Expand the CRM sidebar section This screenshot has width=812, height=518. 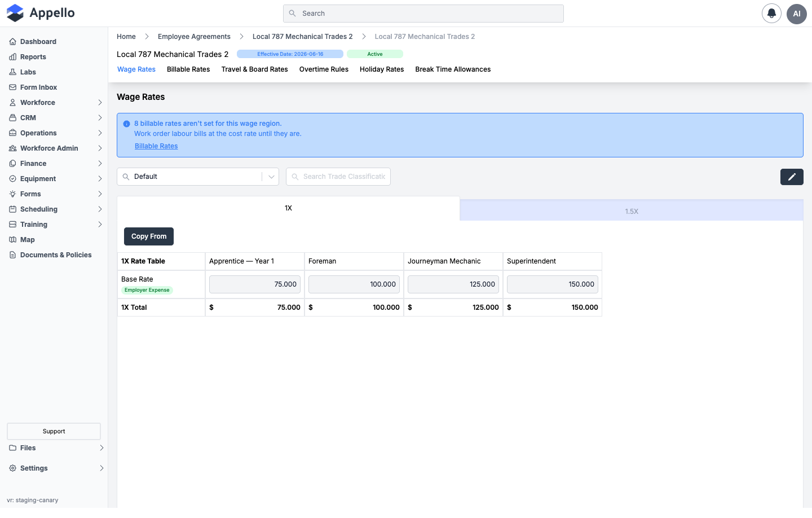click(x=100, y=118)
